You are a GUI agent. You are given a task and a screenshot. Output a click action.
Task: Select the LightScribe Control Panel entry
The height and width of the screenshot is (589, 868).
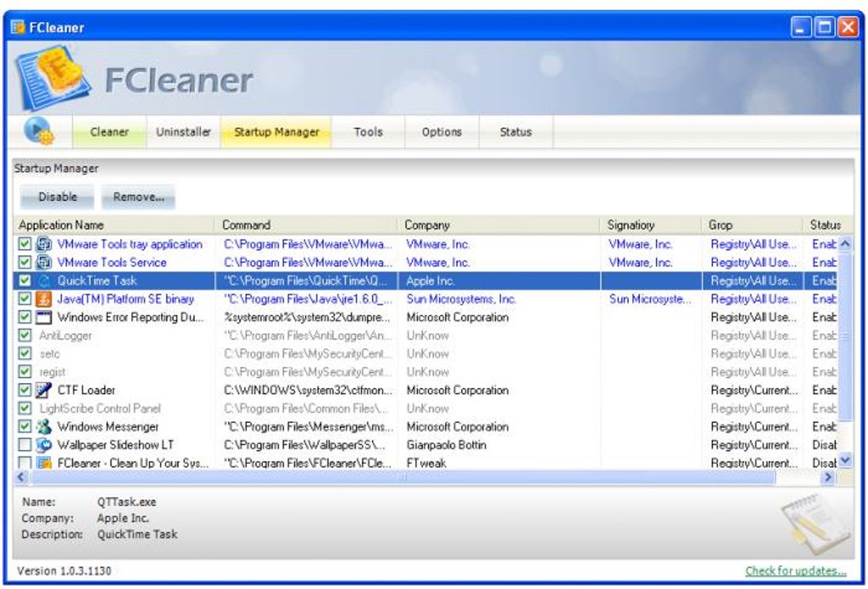[x=100, y=409]
